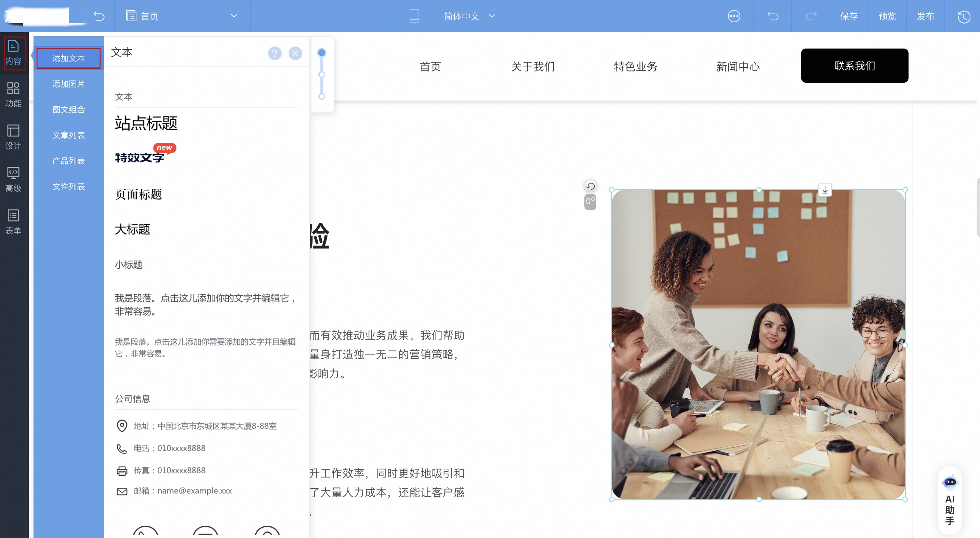
Task: Add the 站点标题 text preset
Action: coord(146,123)
